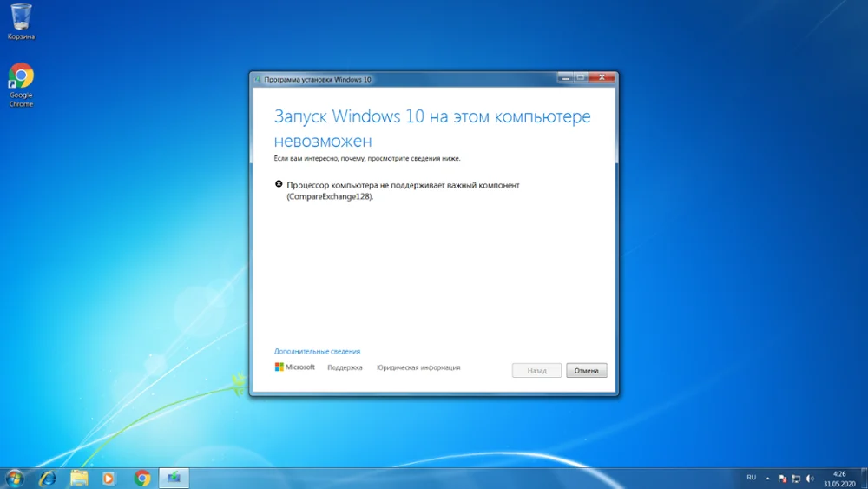
Task: Click the Action Center flag tray icon
Action: 782,479
